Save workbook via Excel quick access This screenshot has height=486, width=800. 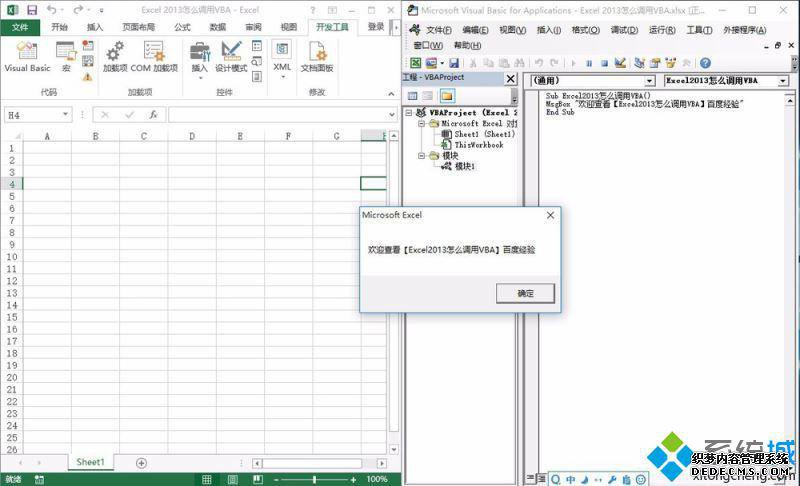tap(32, 10)
